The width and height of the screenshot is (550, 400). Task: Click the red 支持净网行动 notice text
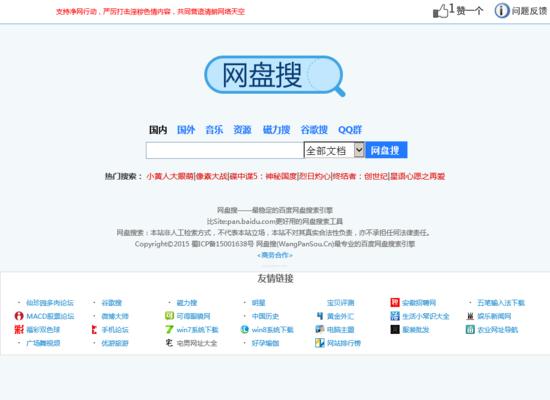150,12
